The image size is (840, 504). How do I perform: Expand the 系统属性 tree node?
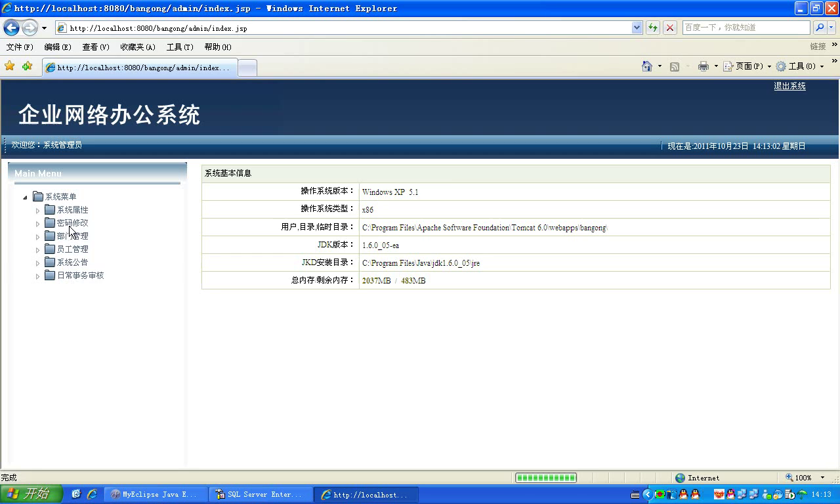point(38,211)
